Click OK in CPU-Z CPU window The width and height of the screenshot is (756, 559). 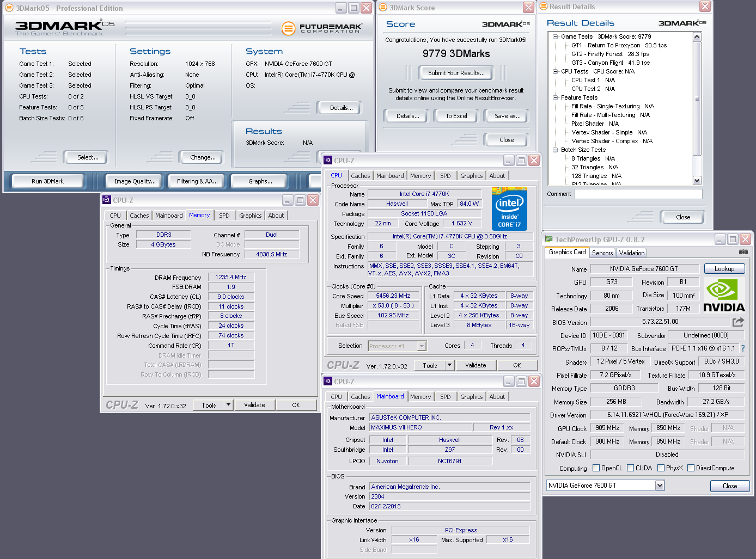point(516,365)
